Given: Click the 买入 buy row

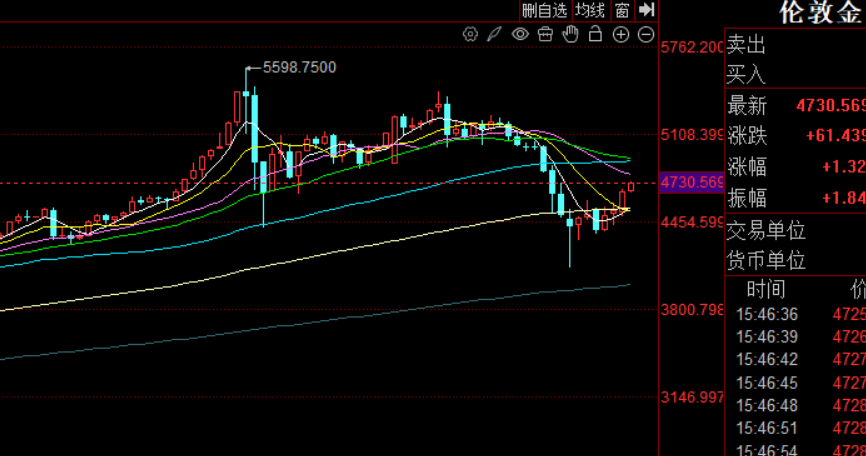Looking at the screenshot, I should click(x=795, y=74).
